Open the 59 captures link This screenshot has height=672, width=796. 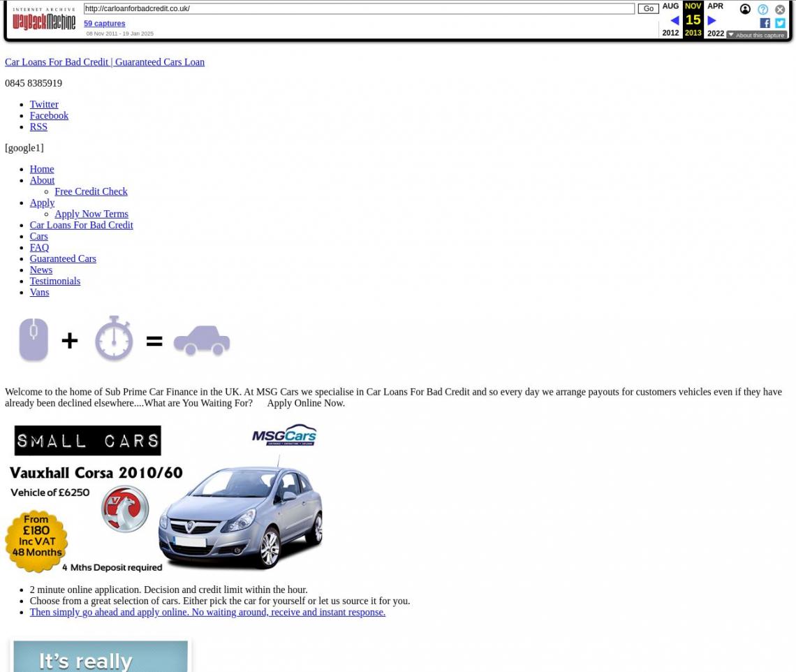(x=104, y=23)
